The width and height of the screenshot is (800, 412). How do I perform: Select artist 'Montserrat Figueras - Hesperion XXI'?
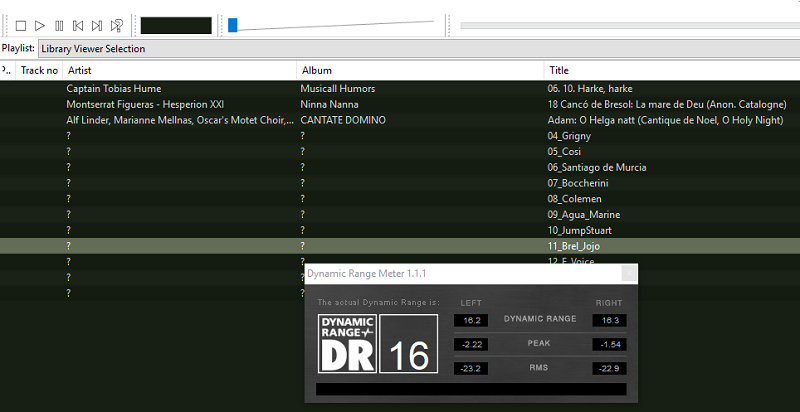[x=145, y=105]
